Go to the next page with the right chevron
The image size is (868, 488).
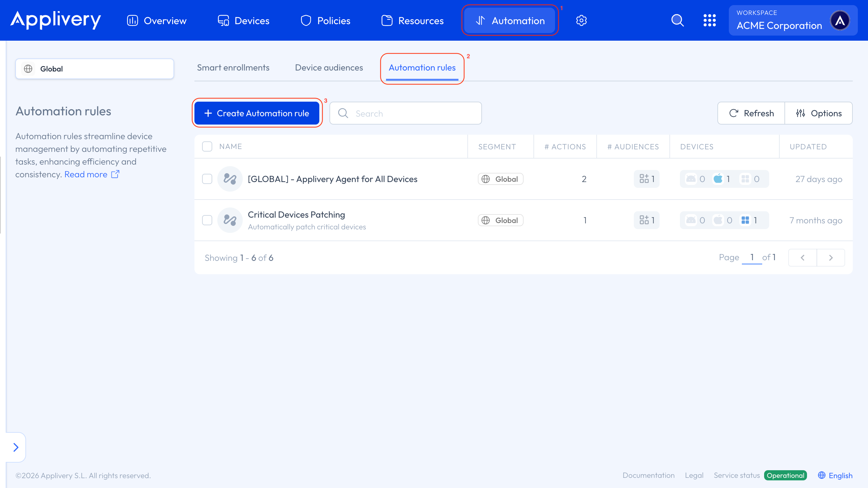pyautogui.click(x=831, y=257)
